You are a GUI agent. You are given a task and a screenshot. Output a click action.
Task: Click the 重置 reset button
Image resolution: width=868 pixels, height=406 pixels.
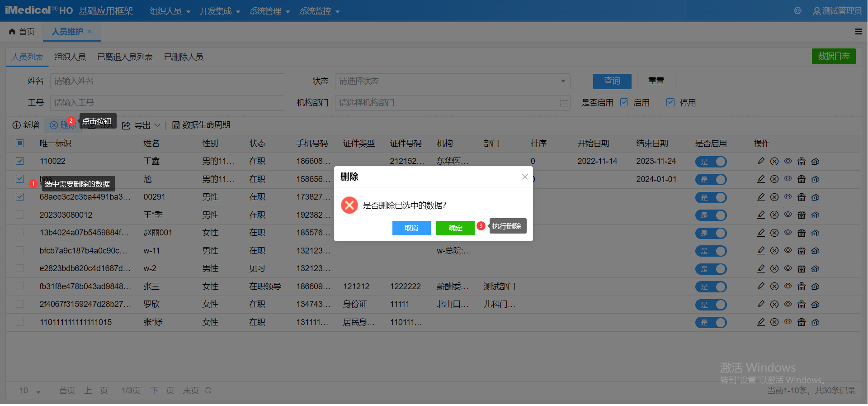pos(656,81)
